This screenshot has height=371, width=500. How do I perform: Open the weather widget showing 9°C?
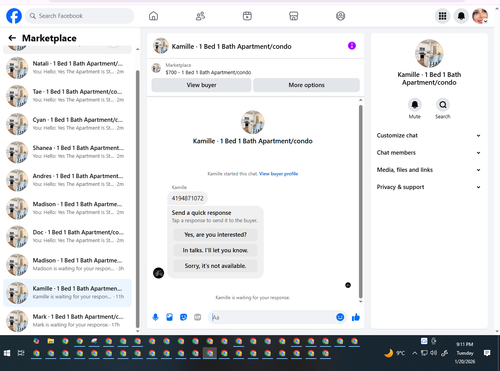[x=395, y=353]
